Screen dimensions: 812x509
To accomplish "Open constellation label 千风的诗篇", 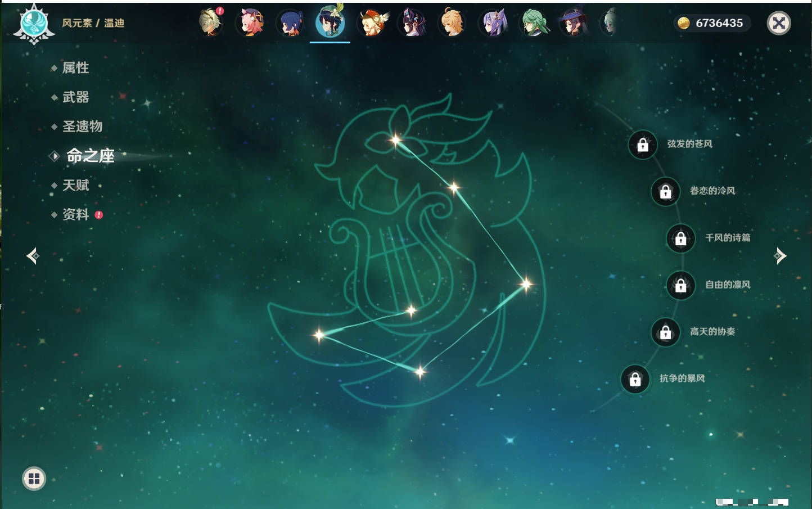I will (728, 237).
